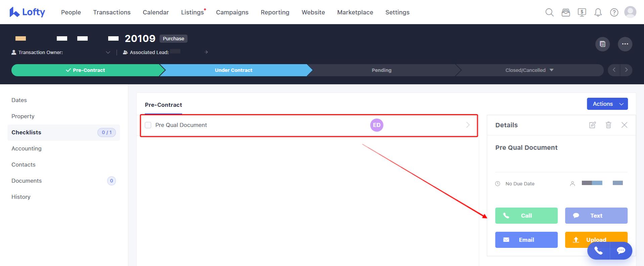Open the Website menu

[313, 12]
